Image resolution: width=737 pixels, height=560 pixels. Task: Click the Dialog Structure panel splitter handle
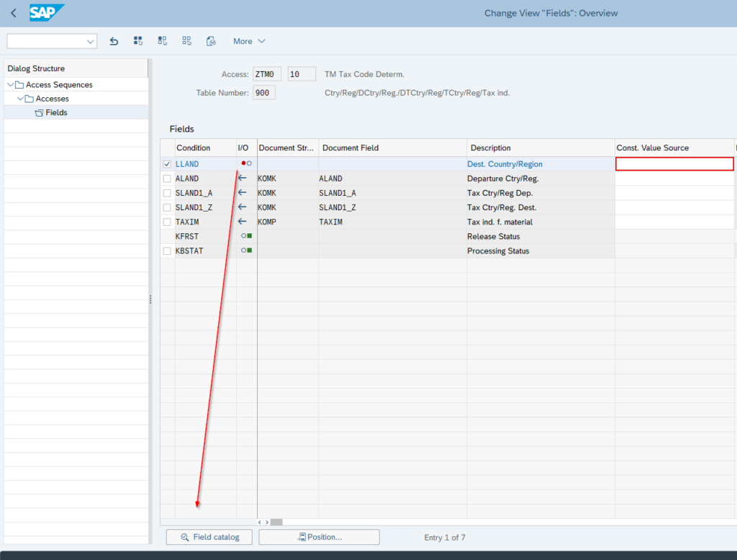point(150,299)
